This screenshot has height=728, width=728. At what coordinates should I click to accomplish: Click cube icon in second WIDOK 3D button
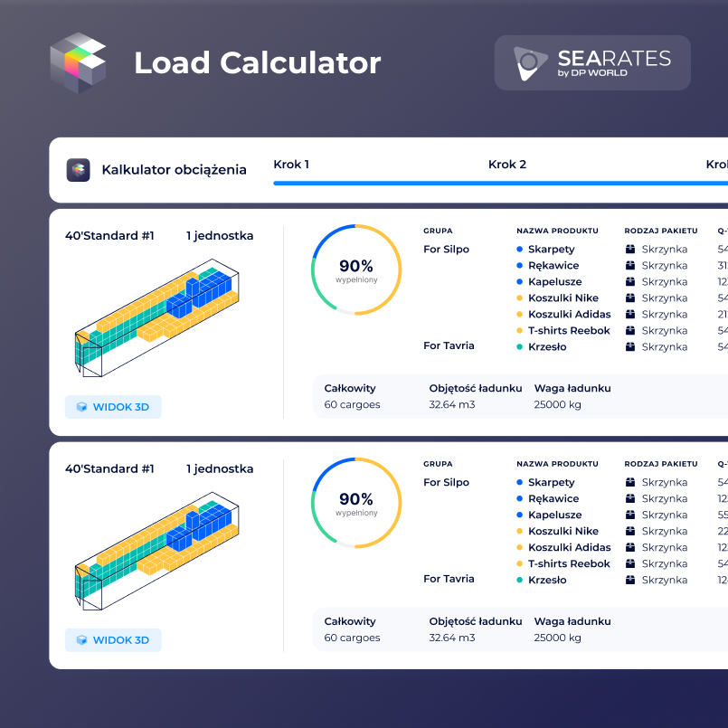coord(81,640)
